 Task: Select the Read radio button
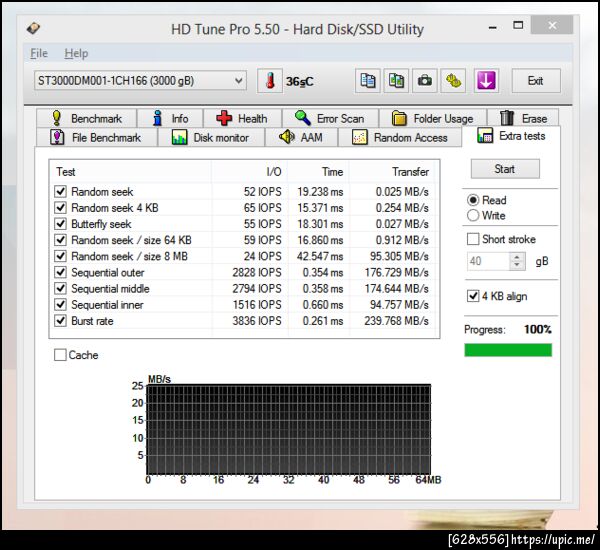click(473, 200)
